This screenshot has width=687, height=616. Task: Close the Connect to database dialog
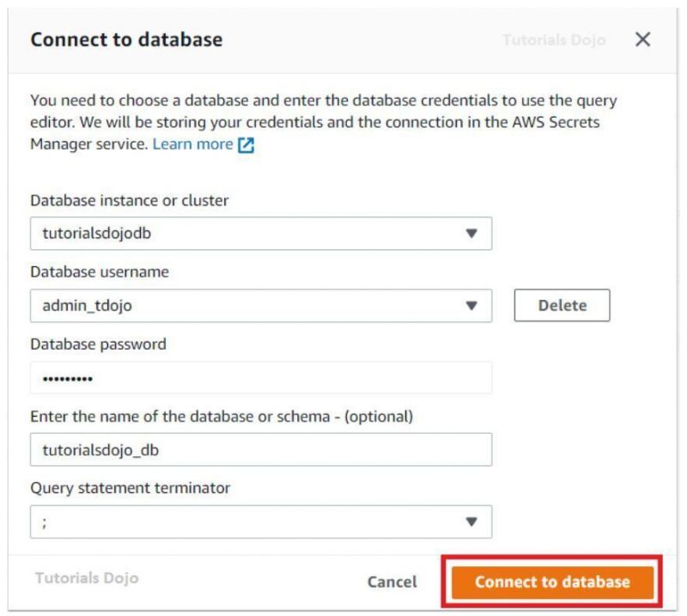coord(642,40)
